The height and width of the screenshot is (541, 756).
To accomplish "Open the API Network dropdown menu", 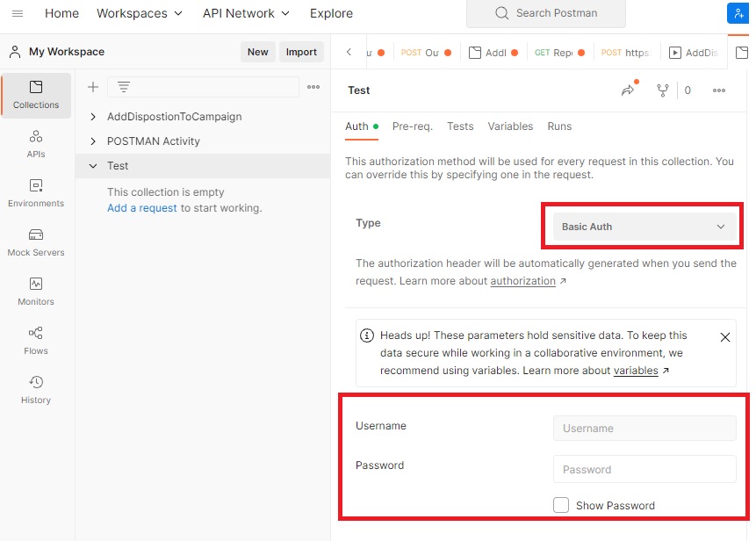I will tap(246, 13).
